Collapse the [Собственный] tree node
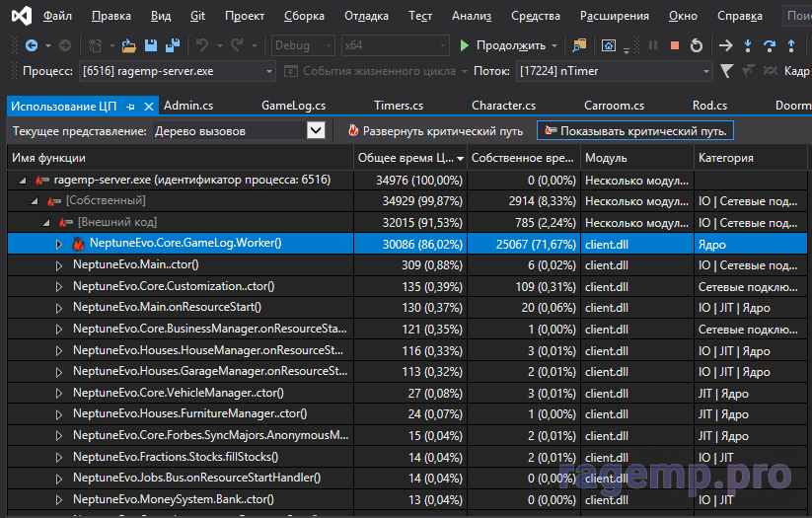Image resolution: width=812 pixels, height=518 pixels. click(35, 201)
